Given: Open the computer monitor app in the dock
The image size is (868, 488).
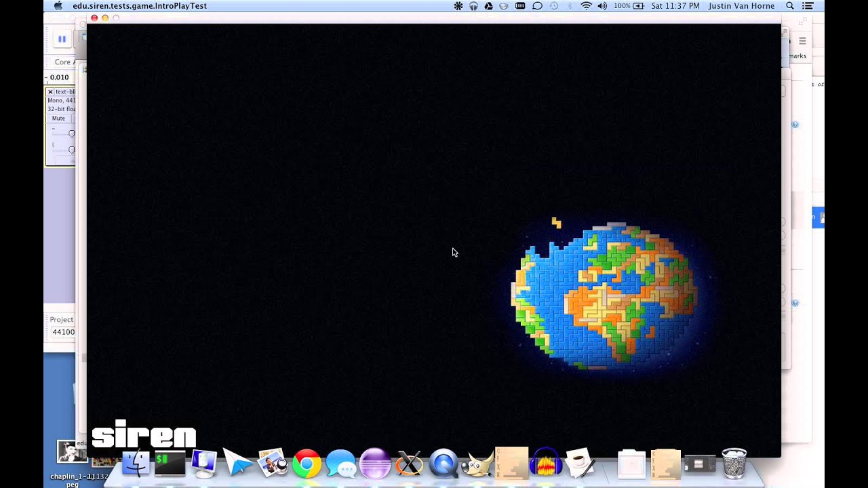Looking at the screenshot, I should [x=204, y=464].
